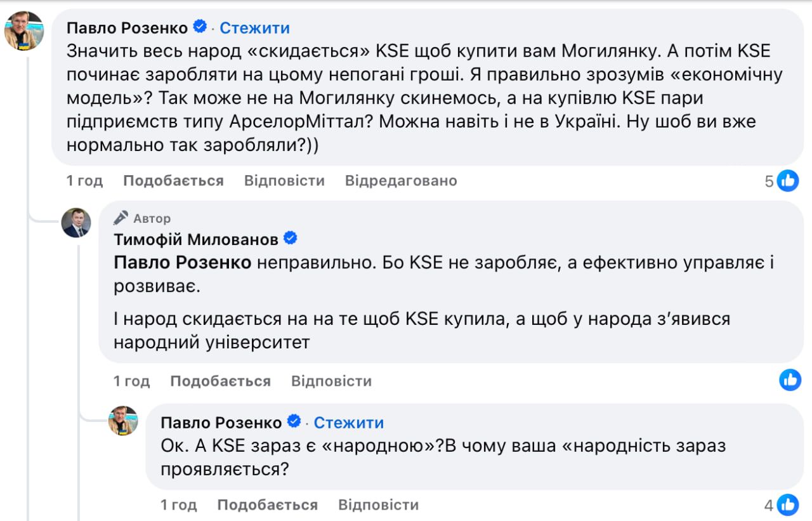The width and height of the screenshot is (812, 521).
Task: Click the like reaction icon on Милованов's reply
Action: click(789, 380)
